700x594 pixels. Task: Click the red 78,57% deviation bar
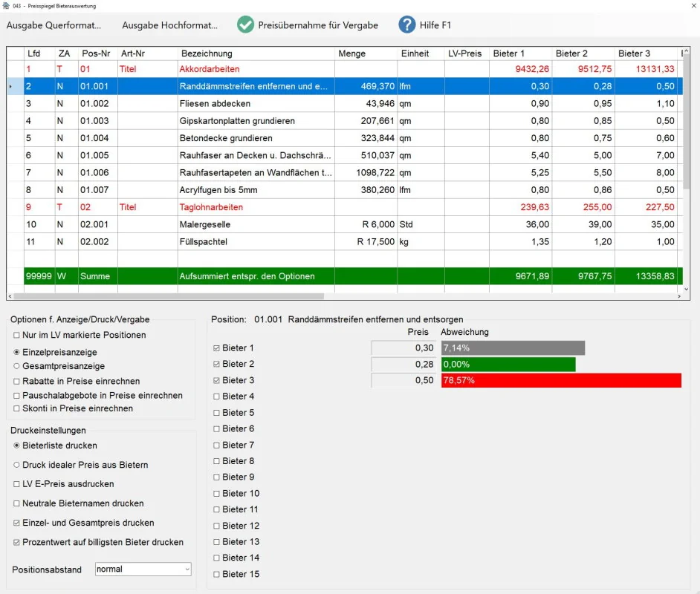[x=560, y=380]
